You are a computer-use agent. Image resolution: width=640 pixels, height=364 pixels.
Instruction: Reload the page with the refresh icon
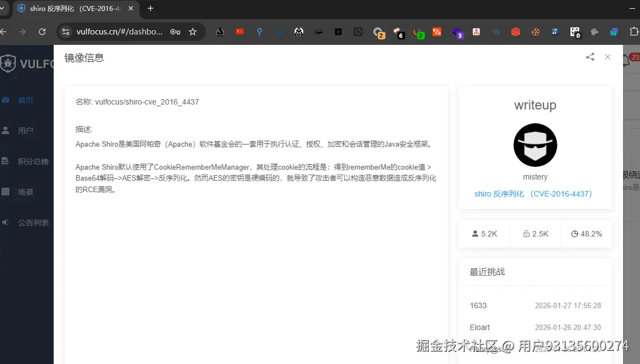[x=43, y=32]
